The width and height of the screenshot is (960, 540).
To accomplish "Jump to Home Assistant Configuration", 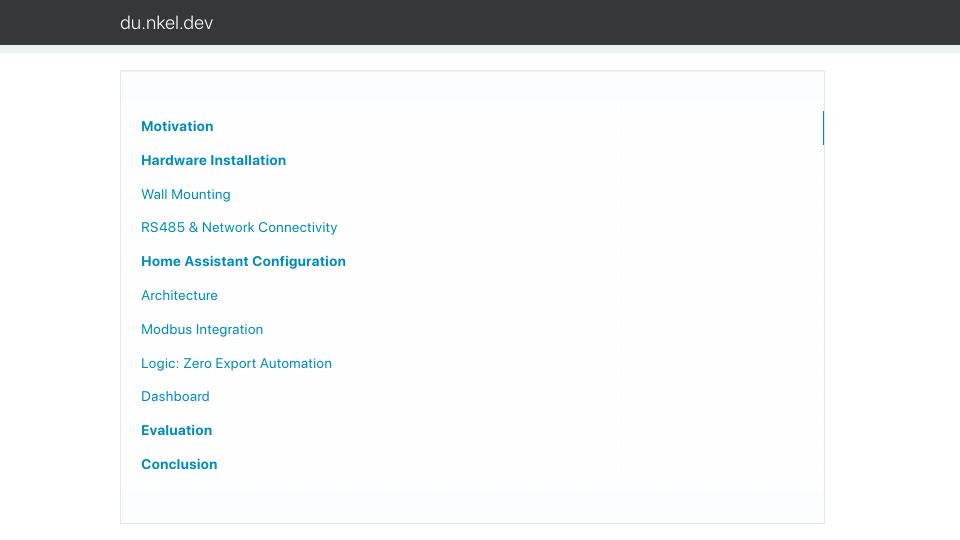I will (244, 261).
